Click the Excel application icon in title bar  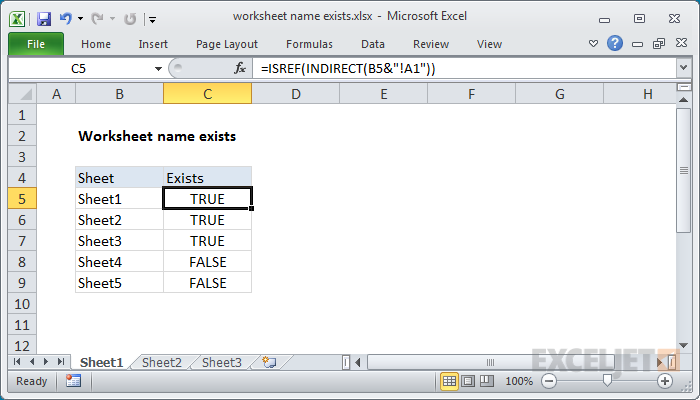coord(17,19)
